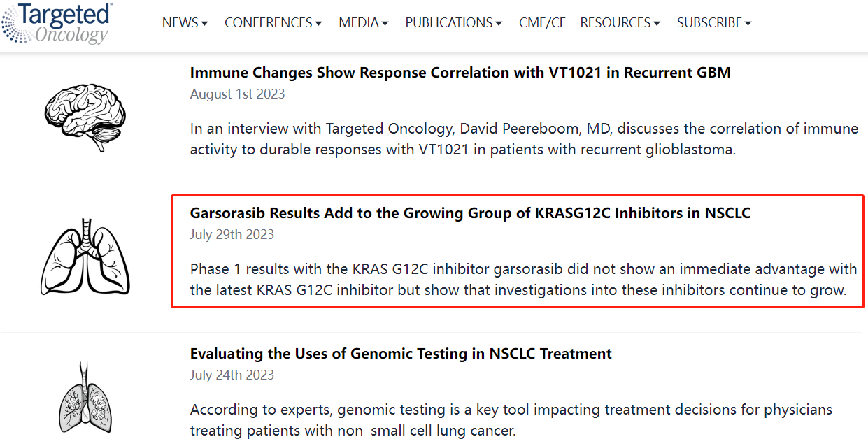The width and height of the screenshot is (868, 439).
Task: Click the Targeted Oncology logo
Action: coord(57,22)
